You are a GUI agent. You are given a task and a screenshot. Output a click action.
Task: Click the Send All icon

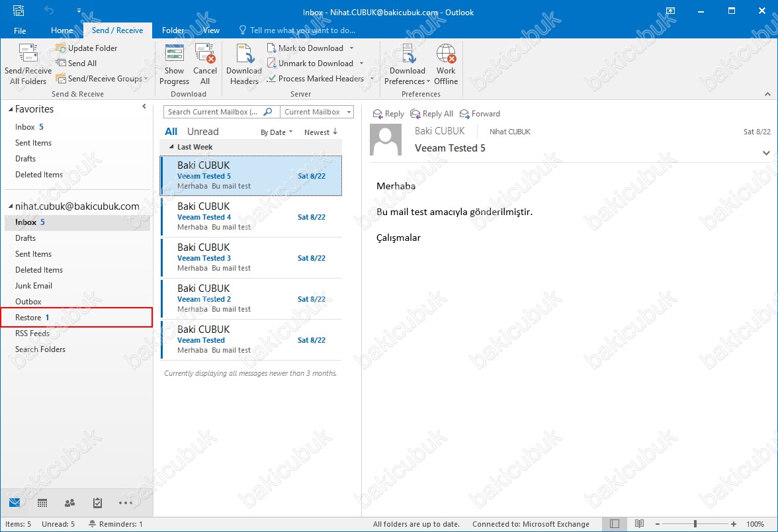click(x=61, y=63)
